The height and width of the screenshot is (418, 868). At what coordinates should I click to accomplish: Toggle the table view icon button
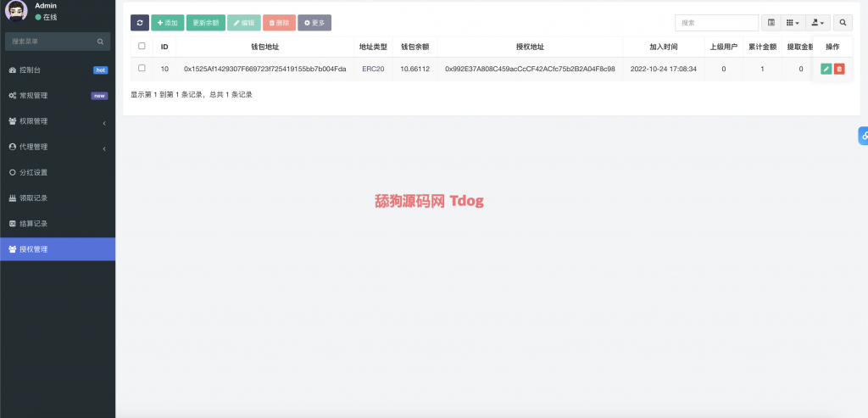pyautogui.click(x=771, y=23)
